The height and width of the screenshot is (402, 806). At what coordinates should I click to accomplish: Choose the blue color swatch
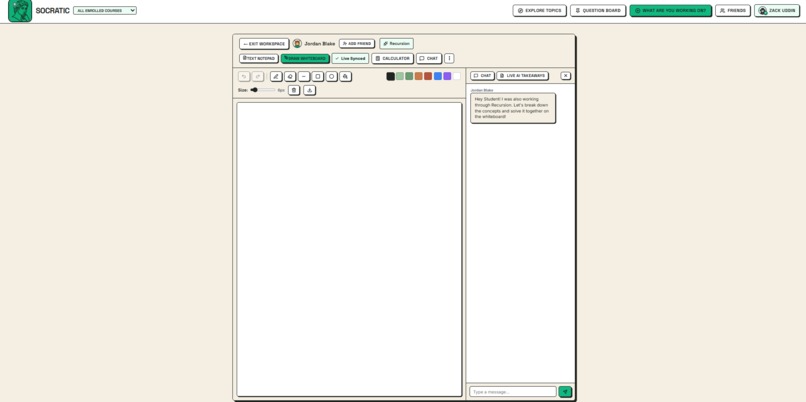pyautogui.click(x=438, y=76)
